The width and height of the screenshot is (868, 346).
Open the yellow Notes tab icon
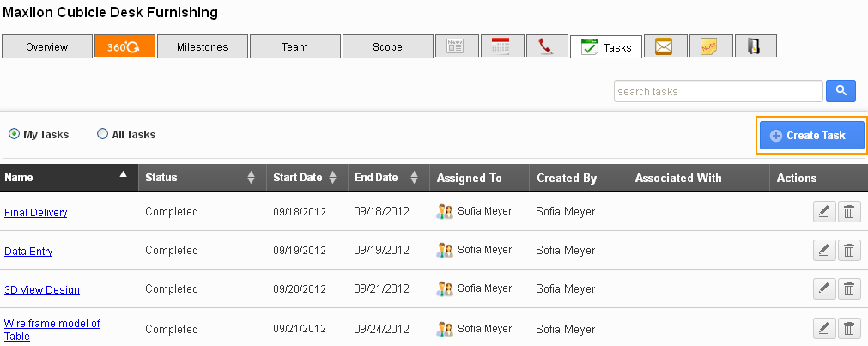(708, 46)
